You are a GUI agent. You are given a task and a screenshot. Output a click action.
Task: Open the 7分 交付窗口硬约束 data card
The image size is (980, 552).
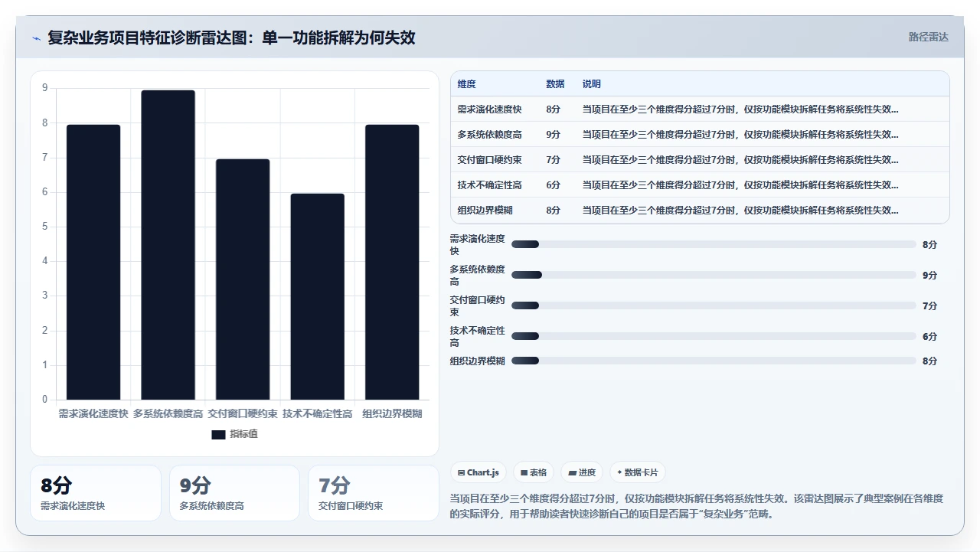374,493
